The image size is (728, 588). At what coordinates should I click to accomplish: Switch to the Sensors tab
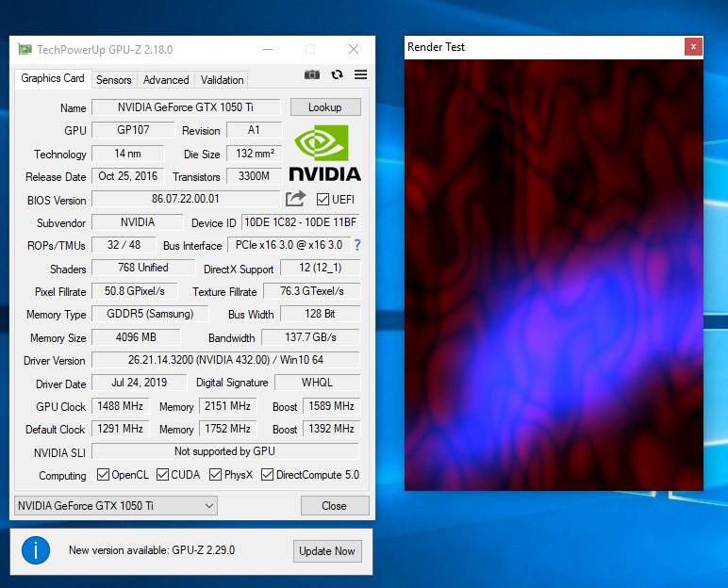pos(114,80)
